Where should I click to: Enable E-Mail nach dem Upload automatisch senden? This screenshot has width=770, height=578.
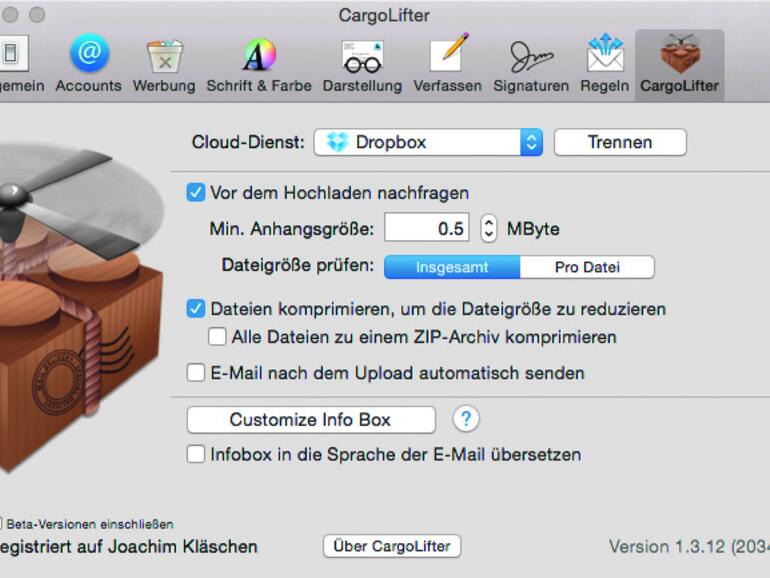(195, 373)
